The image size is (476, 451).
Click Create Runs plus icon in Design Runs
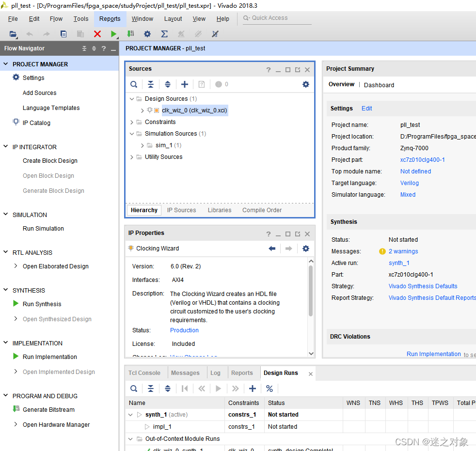[x=252, y=389]
